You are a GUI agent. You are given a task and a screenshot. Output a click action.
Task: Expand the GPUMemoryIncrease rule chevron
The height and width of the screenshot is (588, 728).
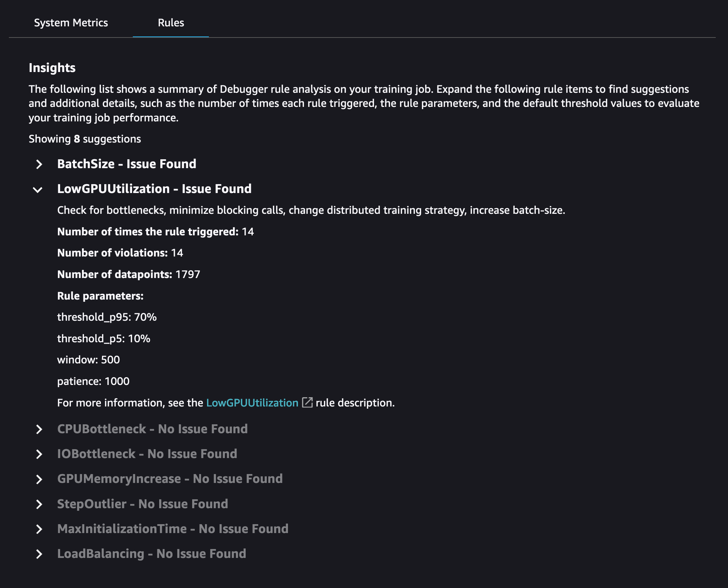(x=39, y=479)
